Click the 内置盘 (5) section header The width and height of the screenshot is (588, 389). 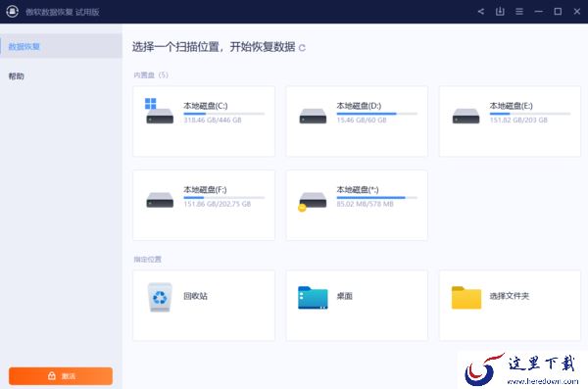click(x=151, y=75)
